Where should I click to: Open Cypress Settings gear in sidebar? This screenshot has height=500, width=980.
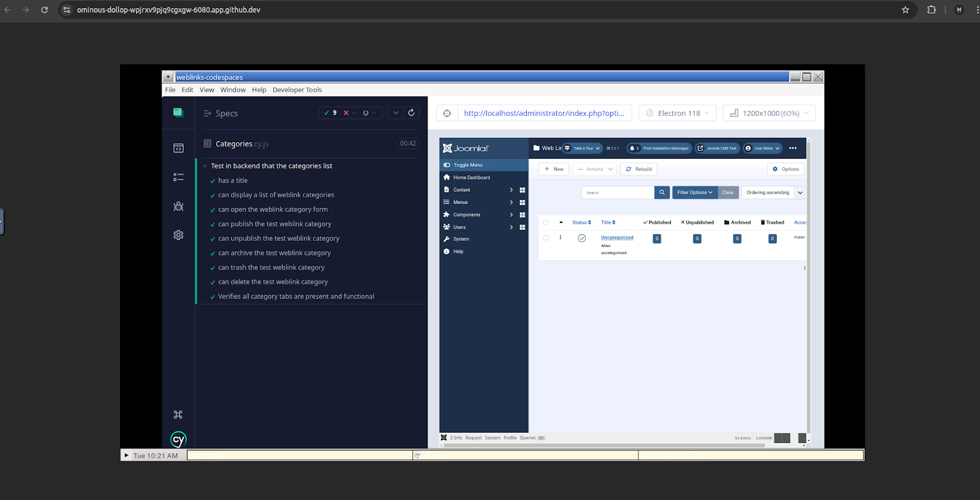178,235
